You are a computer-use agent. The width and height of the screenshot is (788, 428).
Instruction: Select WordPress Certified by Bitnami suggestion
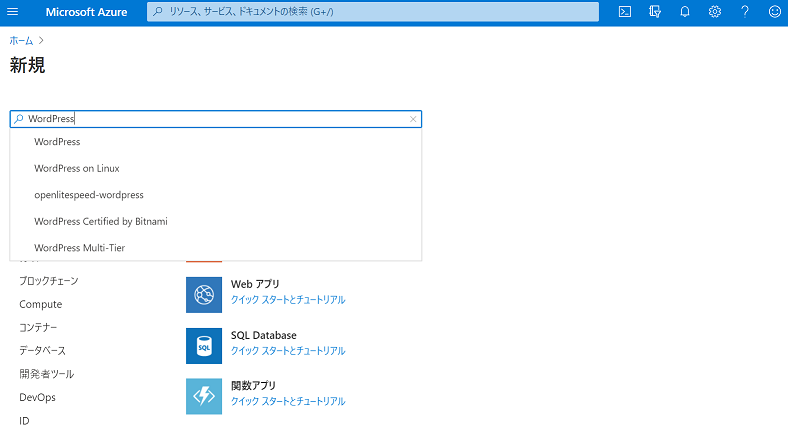click(216, 222)
